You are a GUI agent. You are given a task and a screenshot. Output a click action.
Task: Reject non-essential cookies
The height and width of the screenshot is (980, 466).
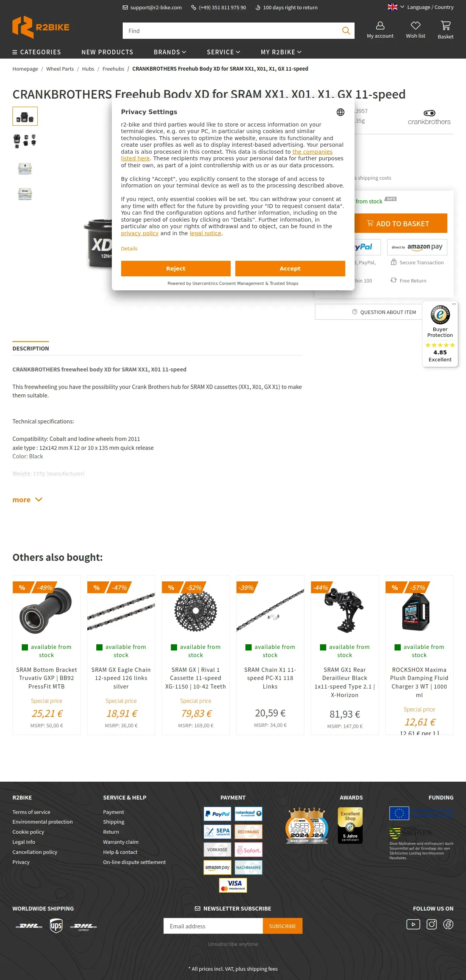[176, 269]
